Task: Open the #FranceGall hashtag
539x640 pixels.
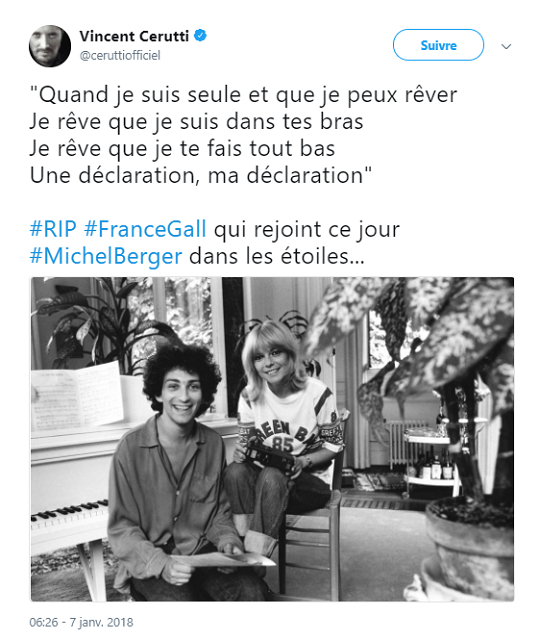Action: pos(145,229)
